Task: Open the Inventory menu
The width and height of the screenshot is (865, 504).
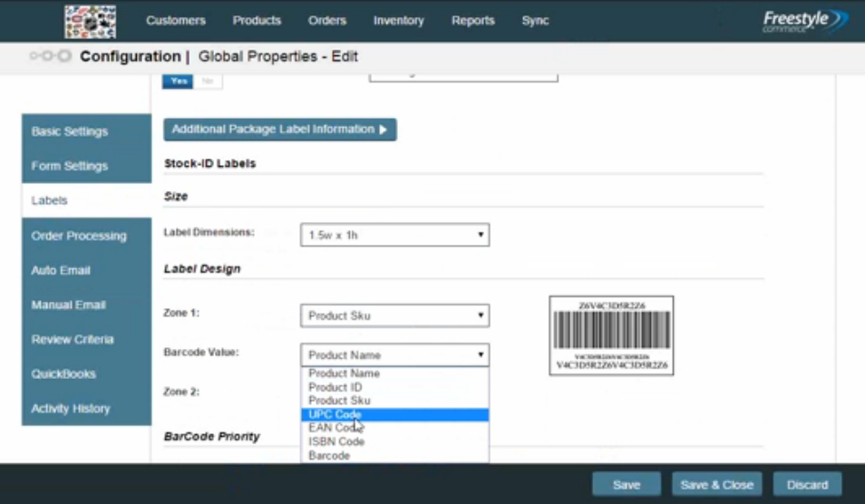Action: (398, 21)
